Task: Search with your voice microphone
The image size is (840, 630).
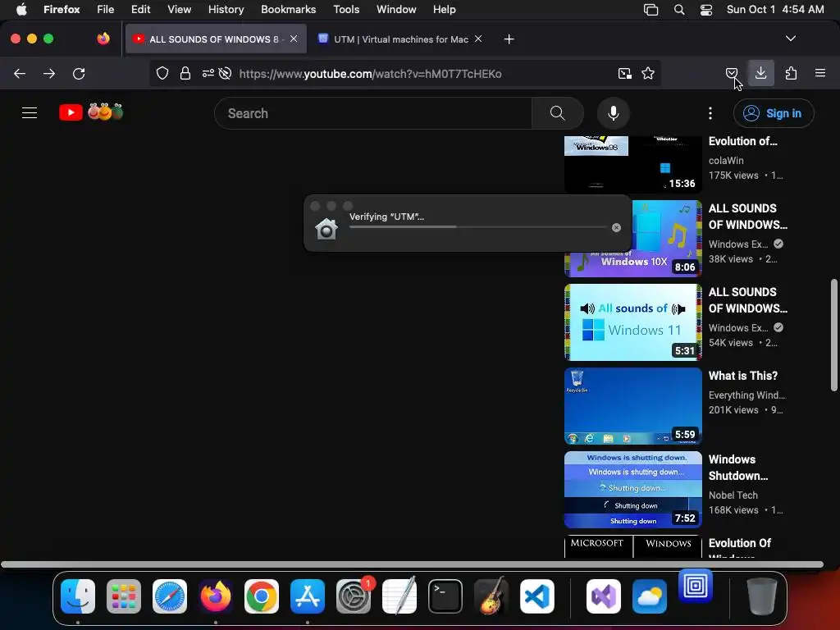Action: tap(614, 113)
